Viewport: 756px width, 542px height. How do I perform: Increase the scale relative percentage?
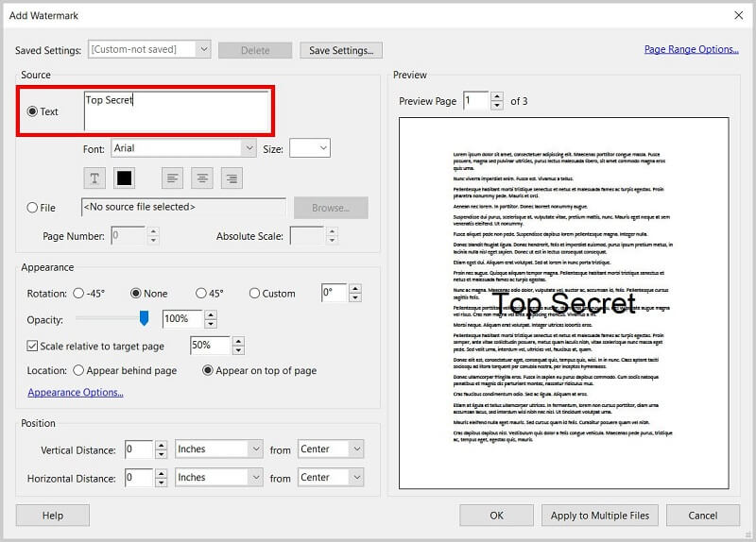coord(239,341)
